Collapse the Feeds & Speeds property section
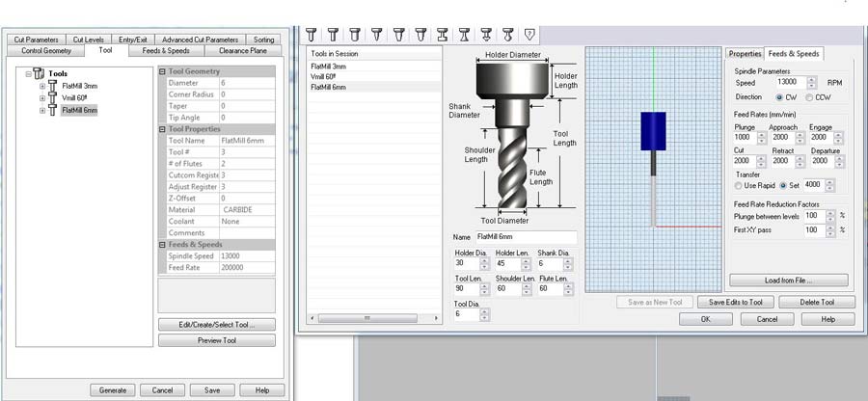 pos(162,245)
